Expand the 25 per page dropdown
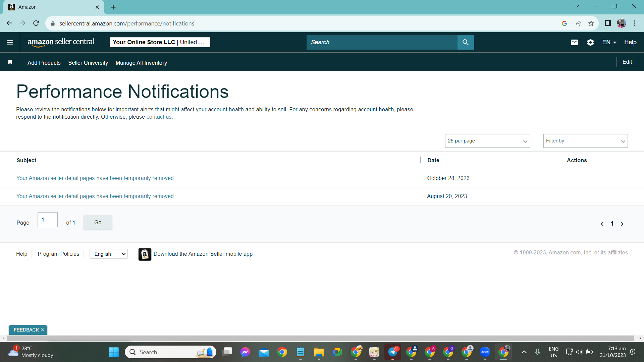Screen dimensions: 644x362 pyautogui.click(x=487, y=141)
